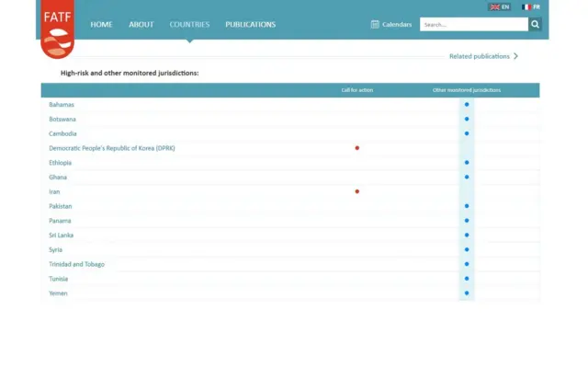
Task: Open the ABOUT menu
Action: 141,25
